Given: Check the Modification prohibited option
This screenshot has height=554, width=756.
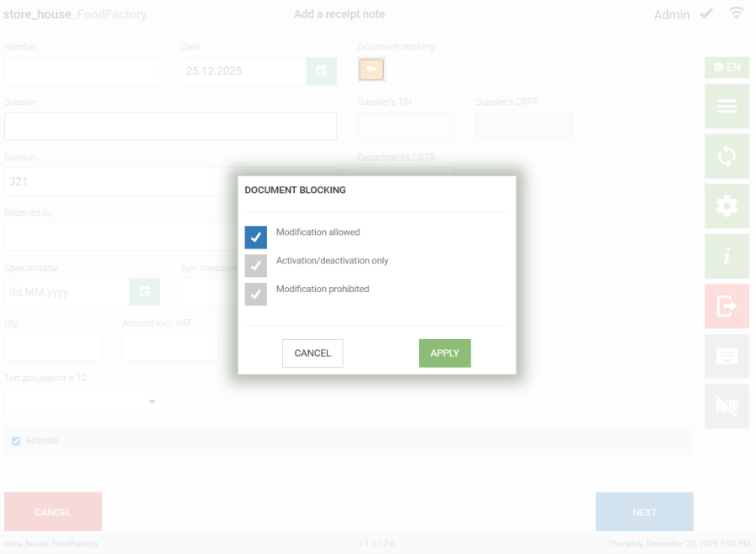Looking at the screenshot, I should (x=256, y=295).
